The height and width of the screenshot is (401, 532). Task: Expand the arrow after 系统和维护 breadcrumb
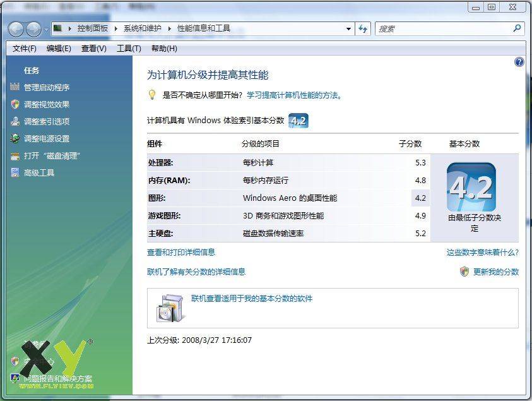click(x=169, y=28)
